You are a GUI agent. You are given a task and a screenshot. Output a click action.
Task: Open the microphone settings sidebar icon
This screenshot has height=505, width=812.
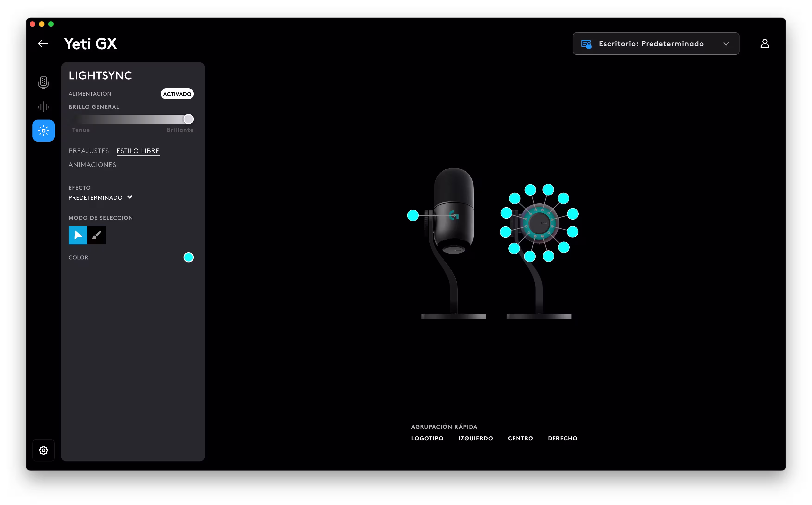coord(43,82)
